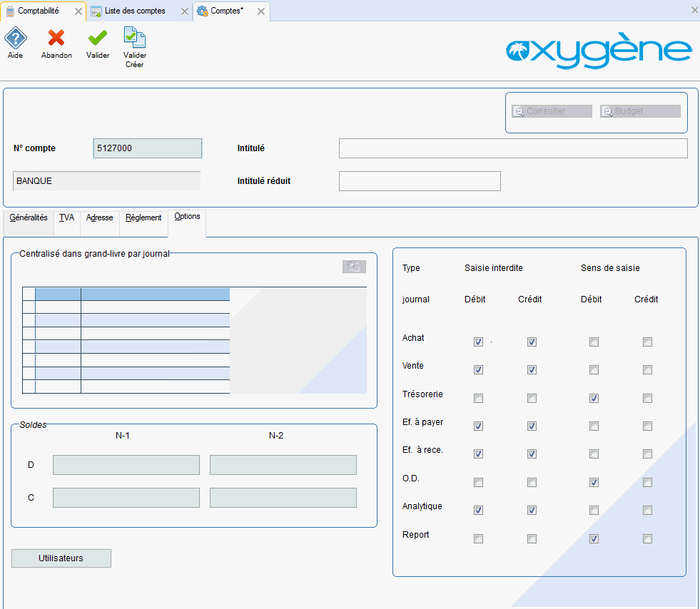Click the N-2 credit balance field
Image resolution: width=700 pixels, height=609 pixels.
tap(283, 498)
